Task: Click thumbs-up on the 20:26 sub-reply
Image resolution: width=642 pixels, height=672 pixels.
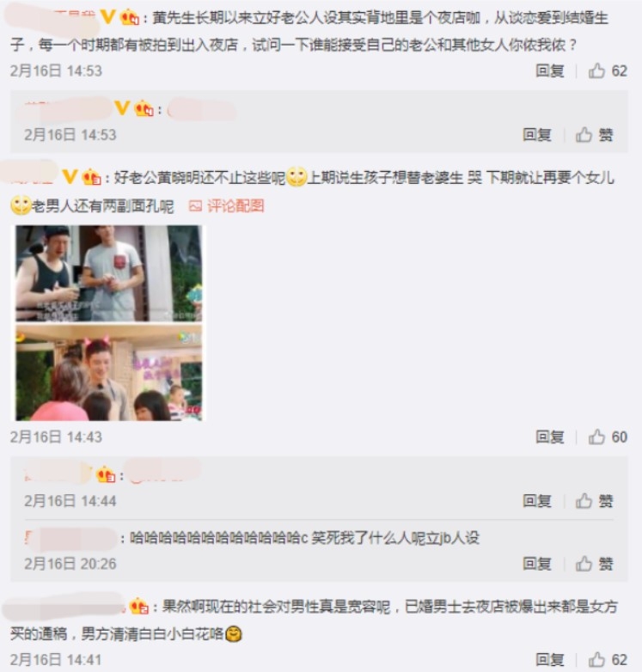Action: click(x=594, y=564)
